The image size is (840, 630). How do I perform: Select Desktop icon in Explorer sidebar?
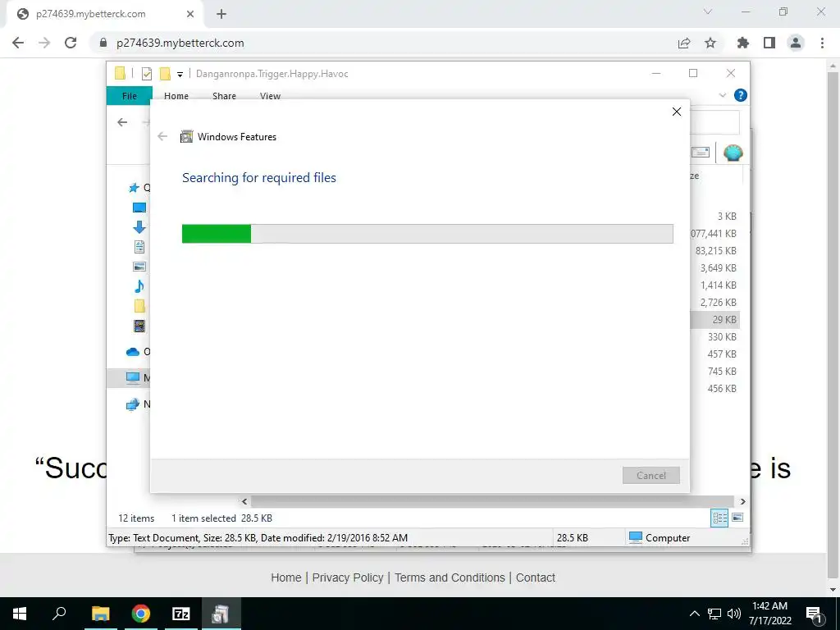point(139,208)
